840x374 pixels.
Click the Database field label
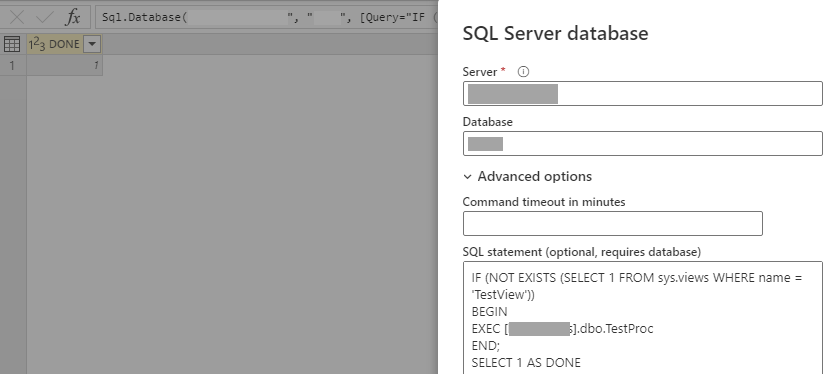point(488,122)
